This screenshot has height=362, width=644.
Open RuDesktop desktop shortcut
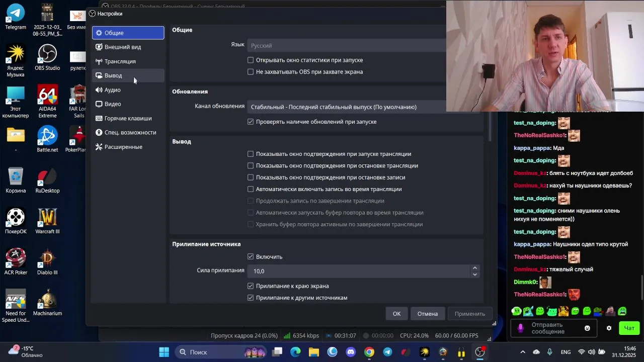click(x=47, y=180)
